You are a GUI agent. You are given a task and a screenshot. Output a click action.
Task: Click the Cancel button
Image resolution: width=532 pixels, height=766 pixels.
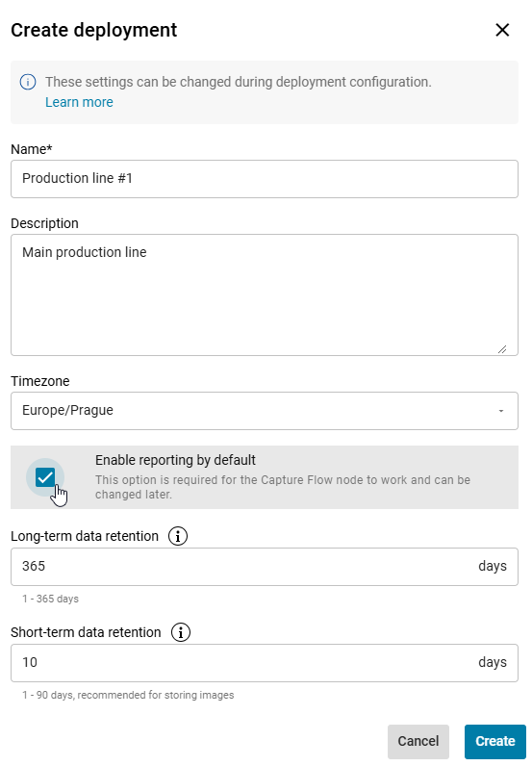[x=418, y=742]
